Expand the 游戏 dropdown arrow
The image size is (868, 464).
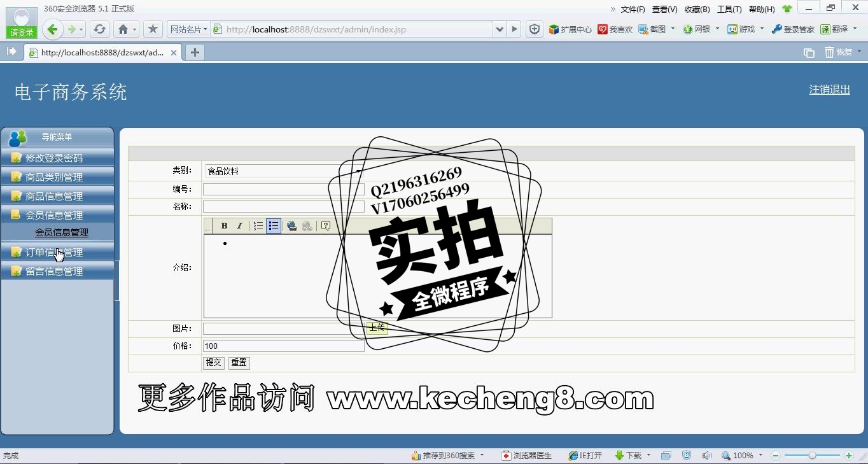pos(762,29)
